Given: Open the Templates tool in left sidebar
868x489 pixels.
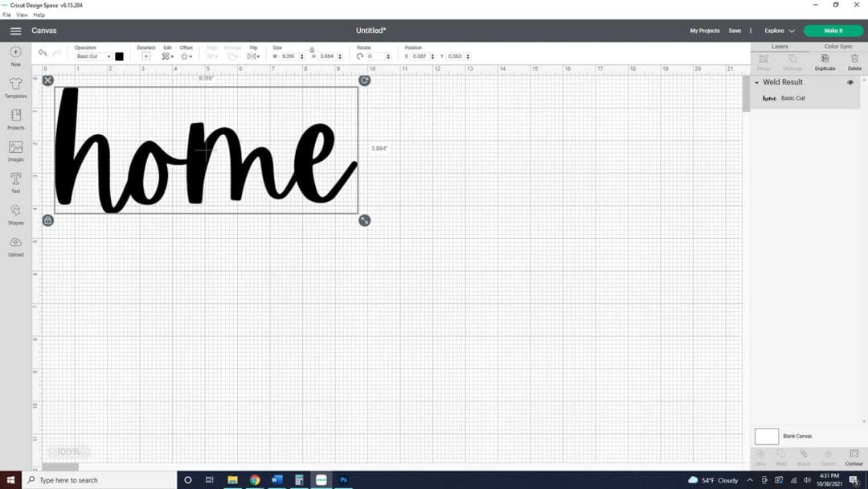Looking at the screenshot, I should pyautogui.click(x=15, y=86).
